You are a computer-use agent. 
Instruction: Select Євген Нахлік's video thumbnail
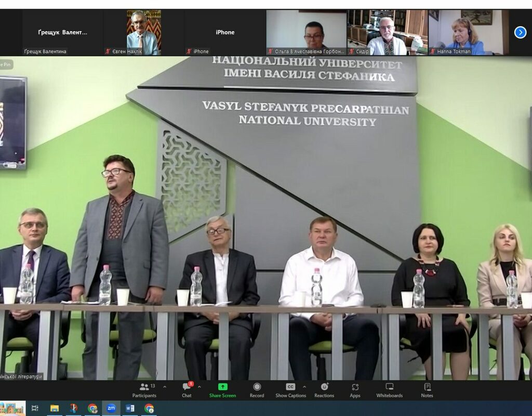point(143,32)
